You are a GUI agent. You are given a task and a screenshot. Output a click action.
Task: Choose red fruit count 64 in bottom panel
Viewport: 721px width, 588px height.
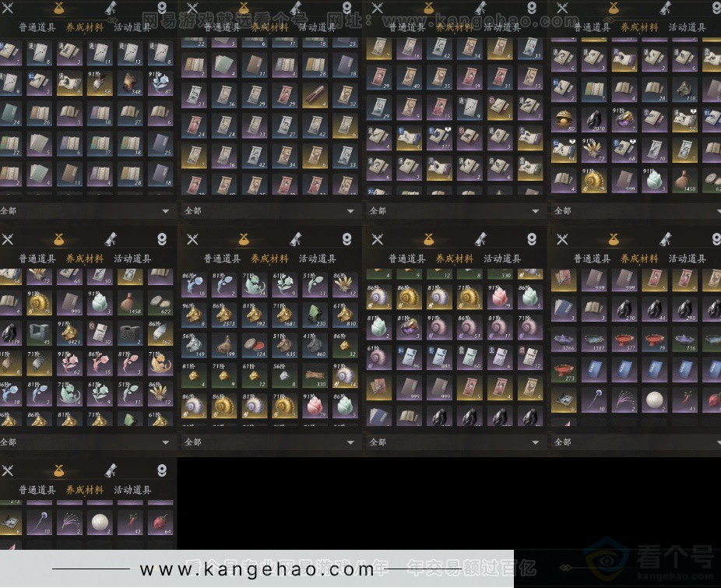[x=160, y=523]
